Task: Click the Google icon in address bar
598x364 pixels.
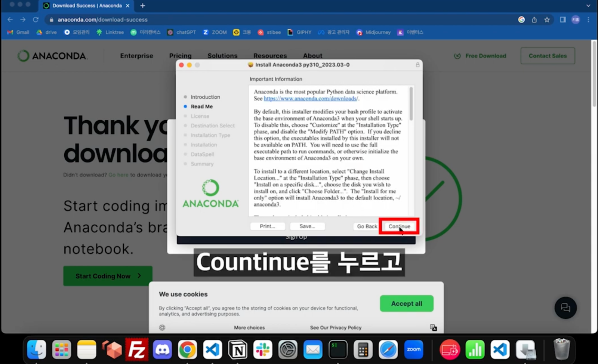Action: point(521,19)
